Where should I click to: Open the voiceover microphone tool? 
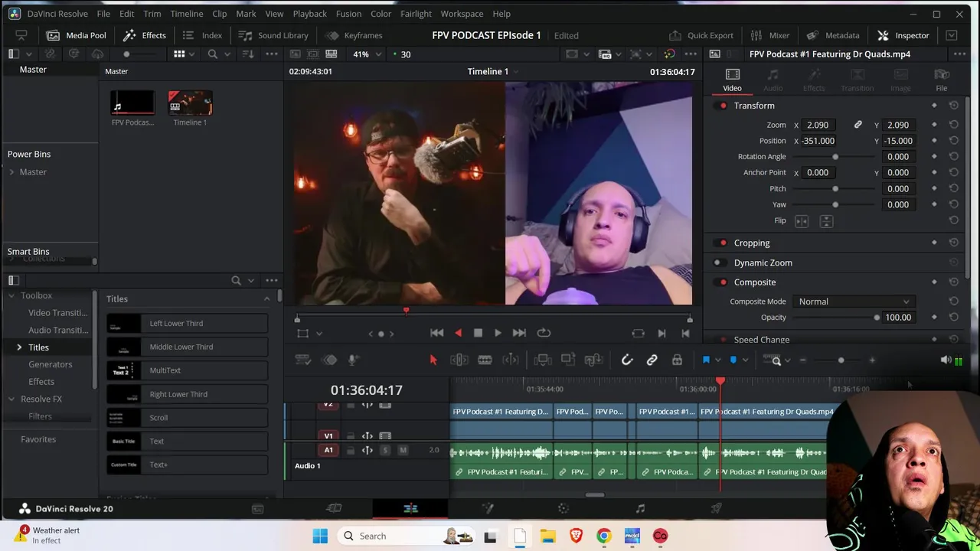tap(353, 360)
